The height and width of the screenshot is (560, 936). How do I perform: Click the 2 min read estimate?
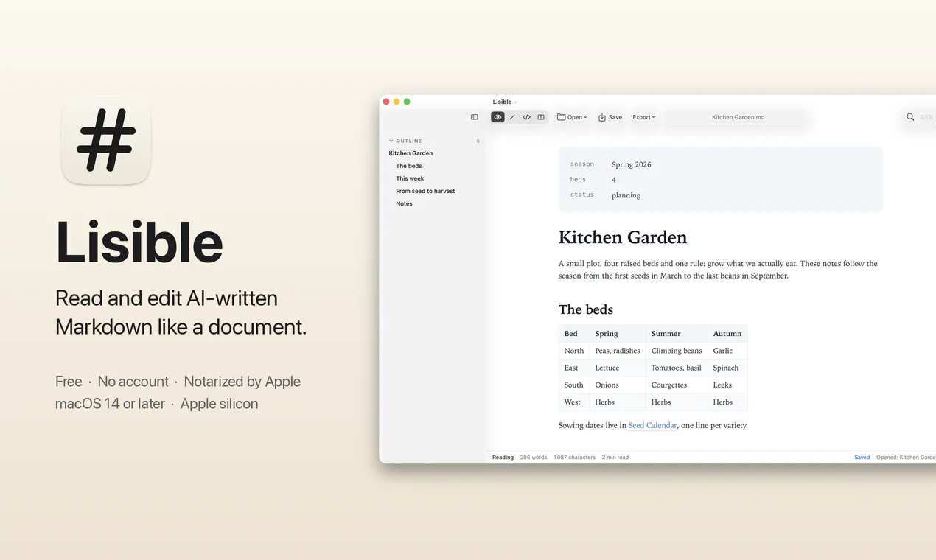(615, 458)
